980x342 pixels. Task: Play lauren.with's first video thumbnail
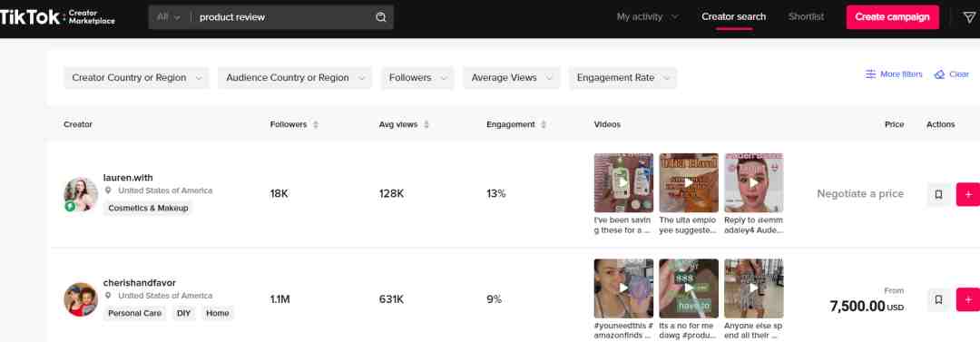[623, 182]
